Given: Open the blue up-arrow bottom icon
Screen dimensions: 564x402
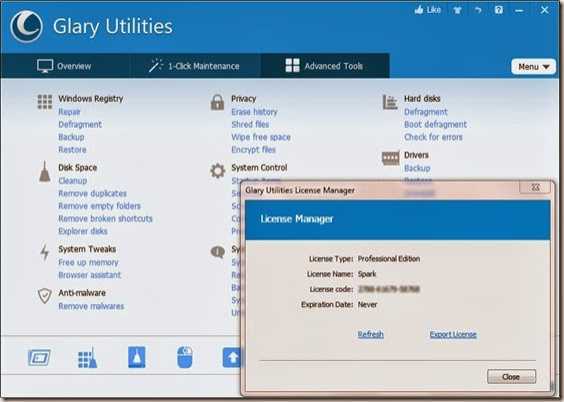Looking at the screenshot, I should click(232, 357).
